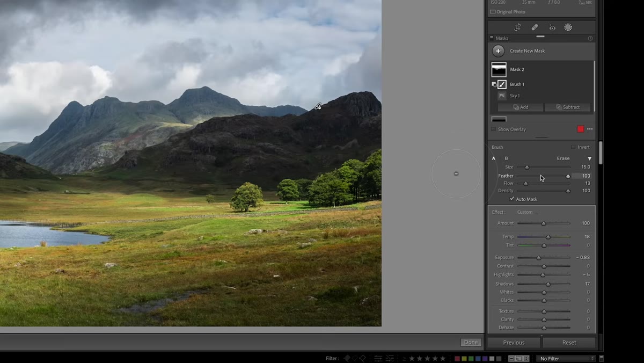Toggle Brush 1 add/subtract mode icon
The image size is (644, 363).
tap(494, 84)
